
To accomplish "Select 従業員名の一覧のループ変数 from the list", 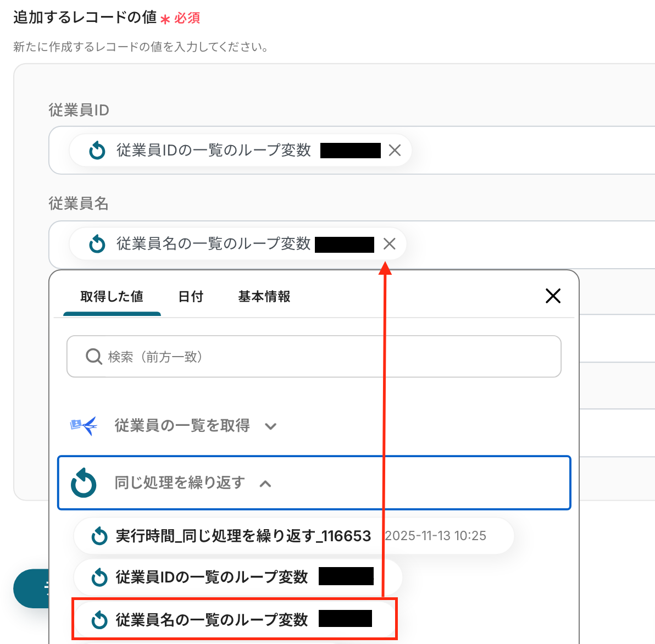I will click(x=235, y=619).
